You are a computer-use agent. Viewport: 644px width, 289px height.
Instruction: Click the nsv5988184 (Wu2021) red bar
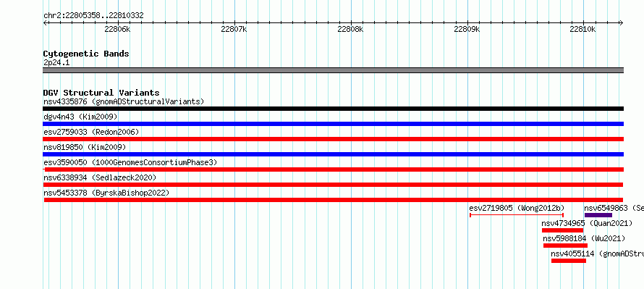[x=565, y=246]
